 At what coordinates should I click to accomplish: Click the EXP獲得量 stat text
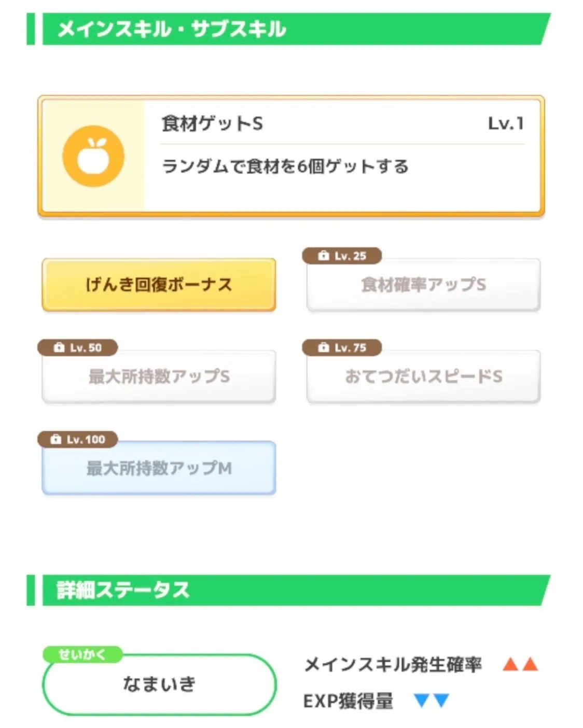tap(348, 701)
